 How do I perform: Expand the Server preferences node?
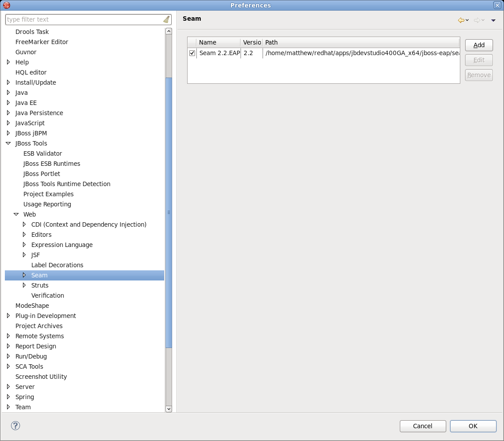[8, 387]
